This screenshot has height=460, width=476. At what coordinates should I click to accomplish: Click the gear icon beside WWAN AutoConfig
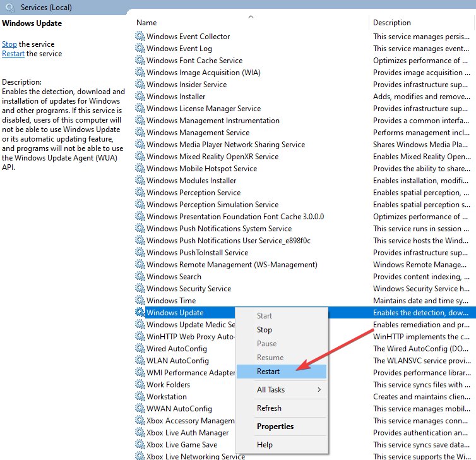(x=140, y=408)
